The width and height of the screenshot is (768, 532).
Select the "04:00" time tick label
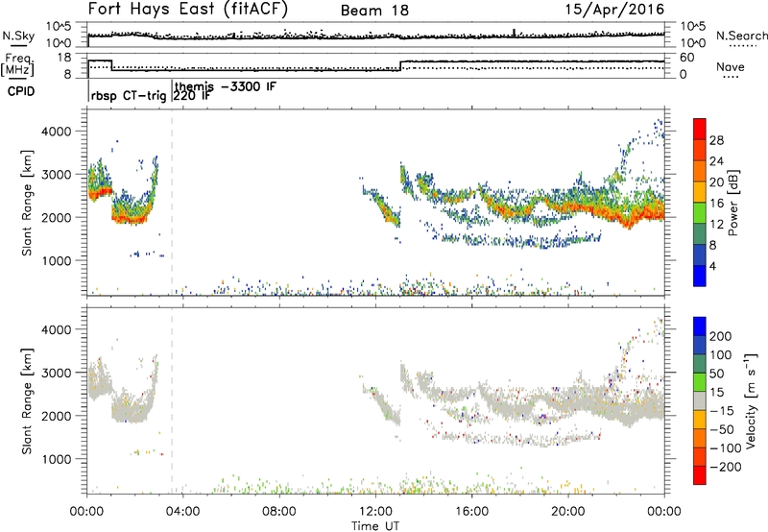(182, 512)
